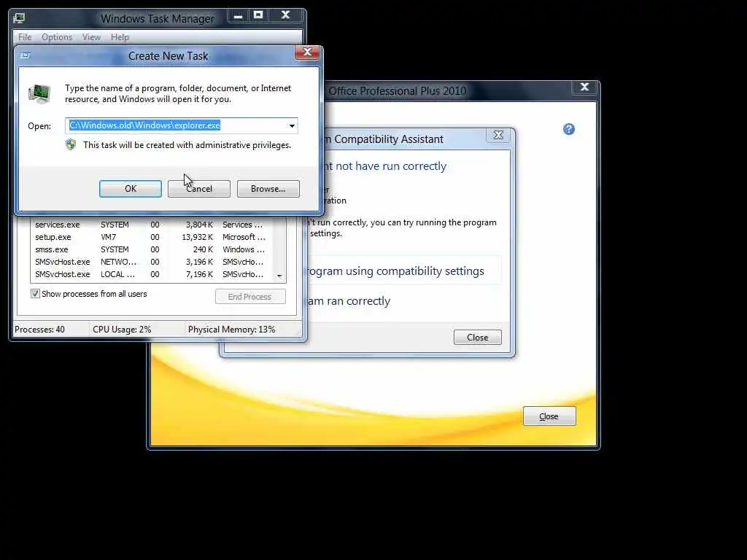
Task: Click the End Process button
Action: (x=250, y=297)
